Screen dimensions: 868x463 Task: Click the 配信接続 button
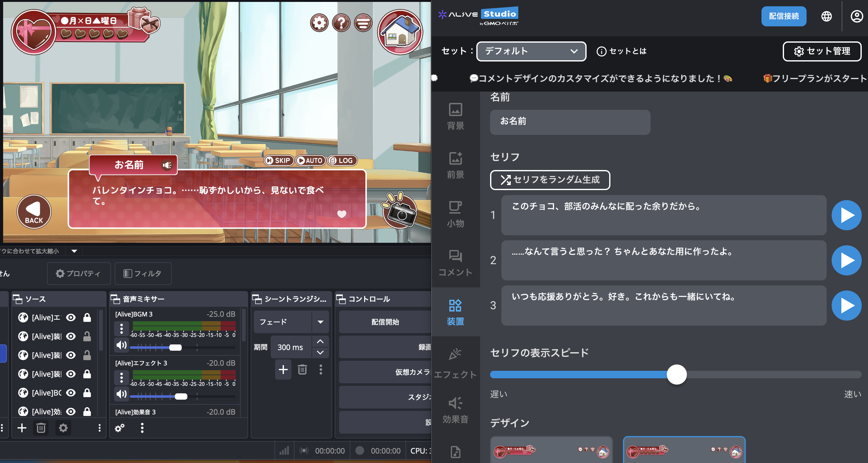click(783, 16)
